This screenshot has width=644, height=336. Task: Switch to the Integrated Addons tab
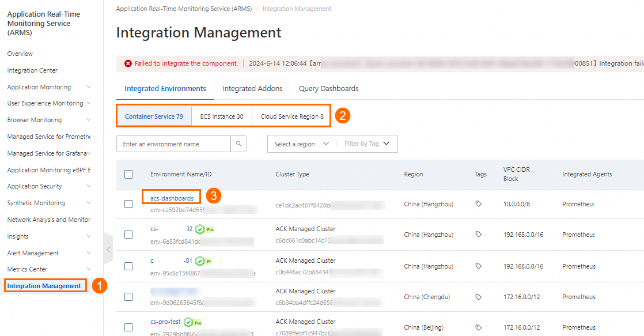pyautogui.click(x=252, y=89)
